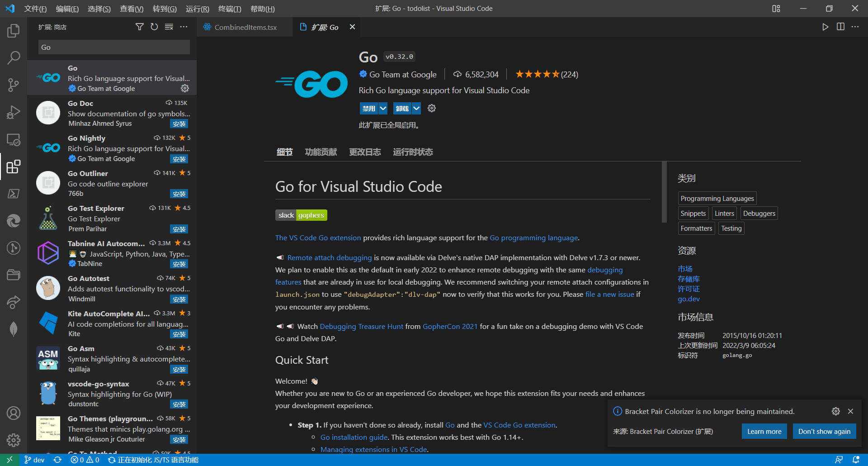This screenshot has width=868, height=466.
Task: Click the Learn more notification button
Action: coord(764,431)
